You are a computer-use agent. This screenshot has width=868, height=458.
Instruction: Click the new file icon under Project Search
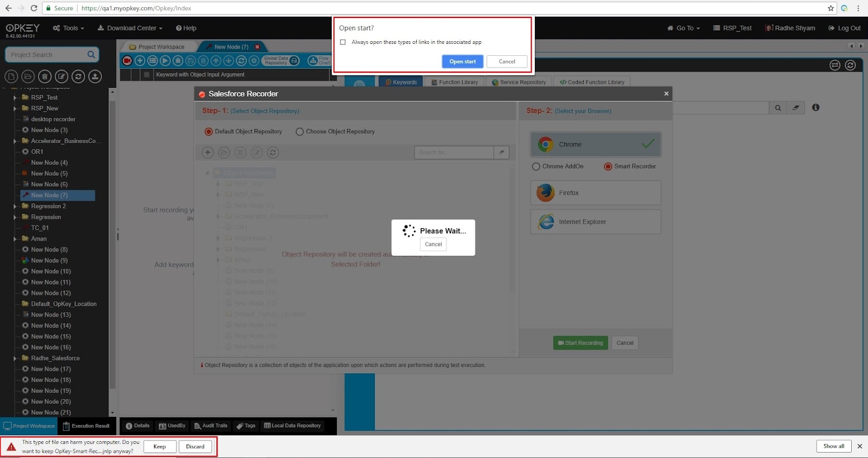11,76
